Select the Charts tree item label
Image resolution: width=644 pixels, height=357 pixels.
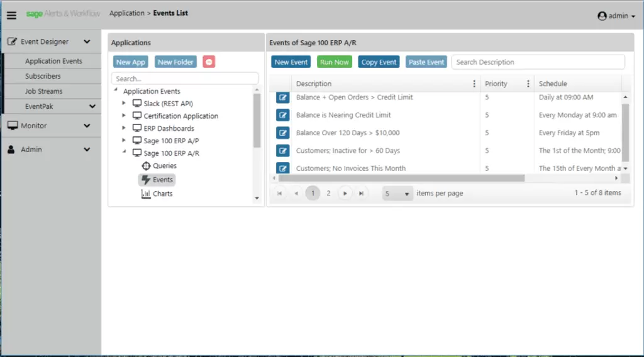click(163, 194)
